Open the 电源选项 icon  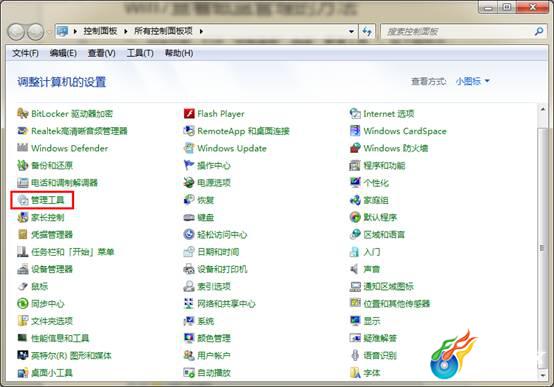tap(189, 182)
